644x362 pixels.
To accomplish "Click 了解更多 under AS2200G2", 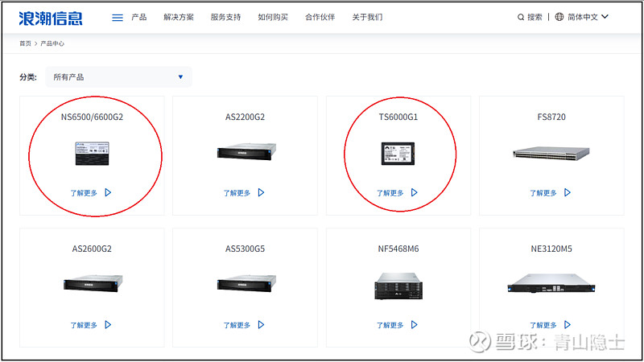I will (x=237, y=193).
